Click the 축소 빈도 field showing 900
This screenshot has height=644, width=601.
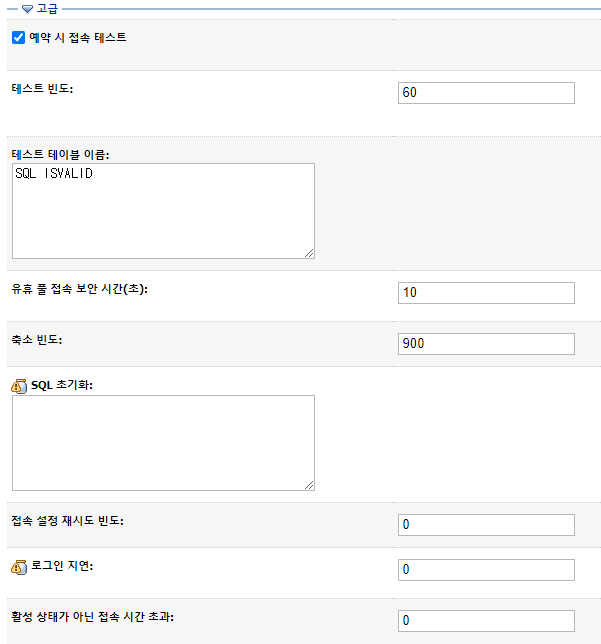point(486,344)
